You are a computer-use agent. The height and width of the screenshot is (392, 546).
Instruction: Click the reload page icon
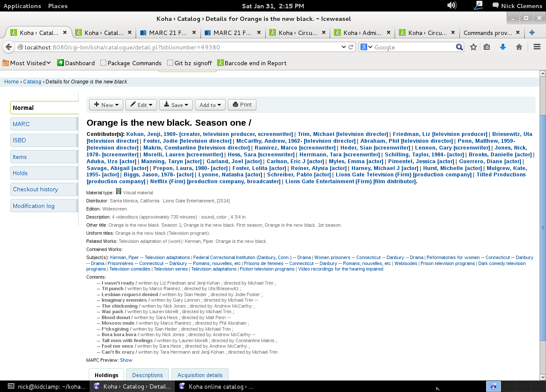351,47
